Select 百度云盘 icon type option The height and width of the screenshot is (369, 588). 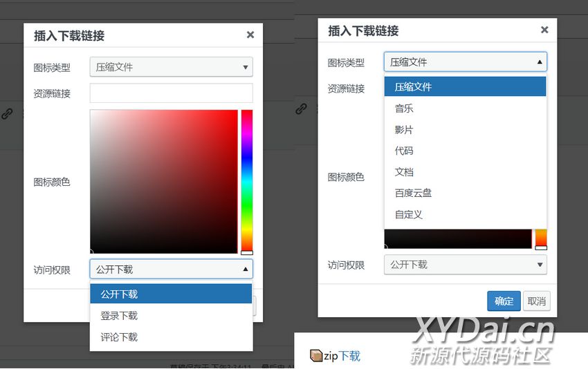[x=413, y=193]
